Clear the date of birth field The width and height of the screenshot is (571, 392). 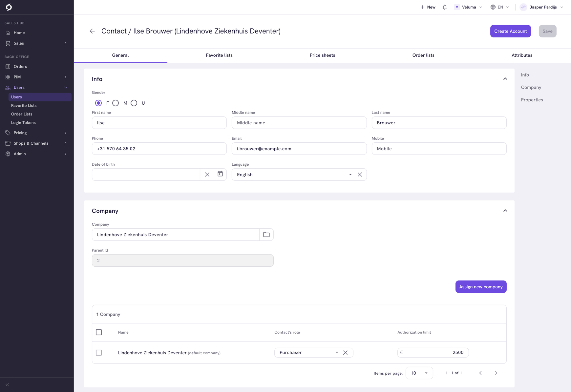click(x=207, y=175)
